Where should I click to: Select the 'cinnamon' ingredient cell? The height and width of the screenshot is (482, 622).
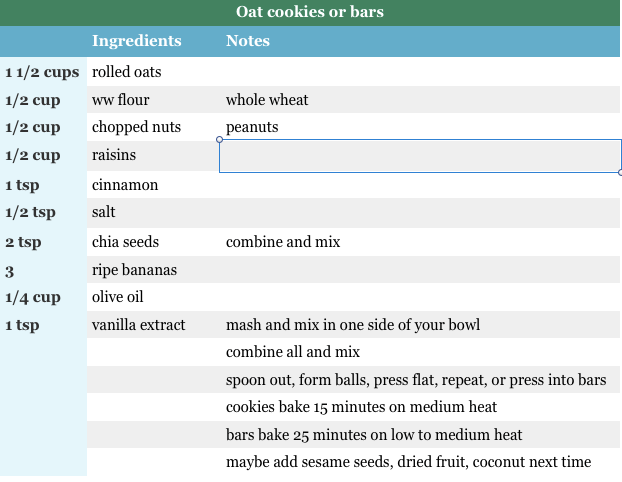click(x=125, y=185)
